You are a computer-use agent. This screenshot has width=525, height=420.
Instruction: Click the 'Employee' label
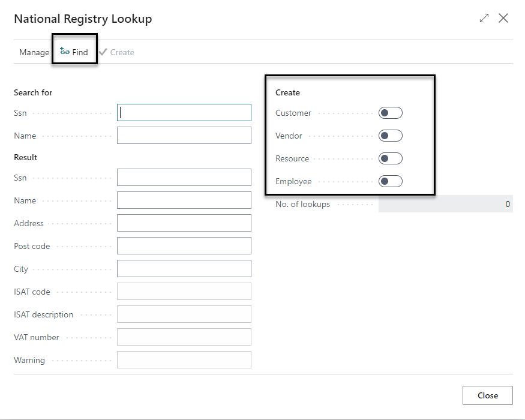coord(293,182)
